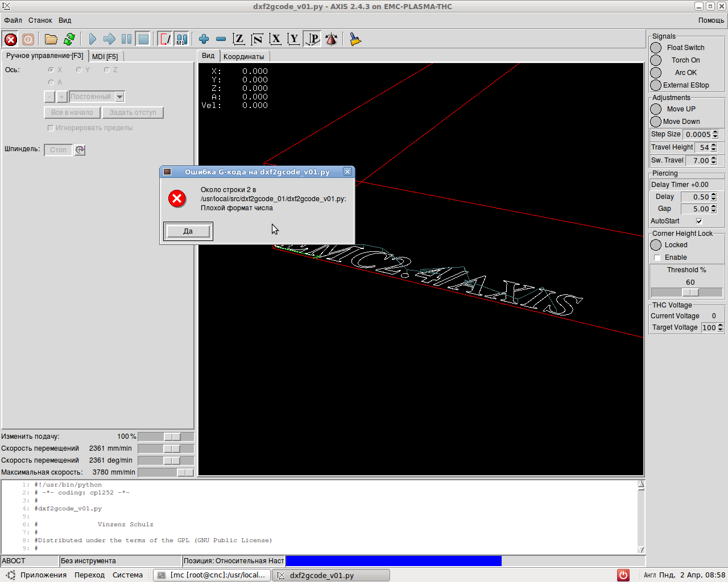Screen dimensions: 728x582
Task: Open the Станок menu
Action: pyautogui.click(x=40, y=20)
